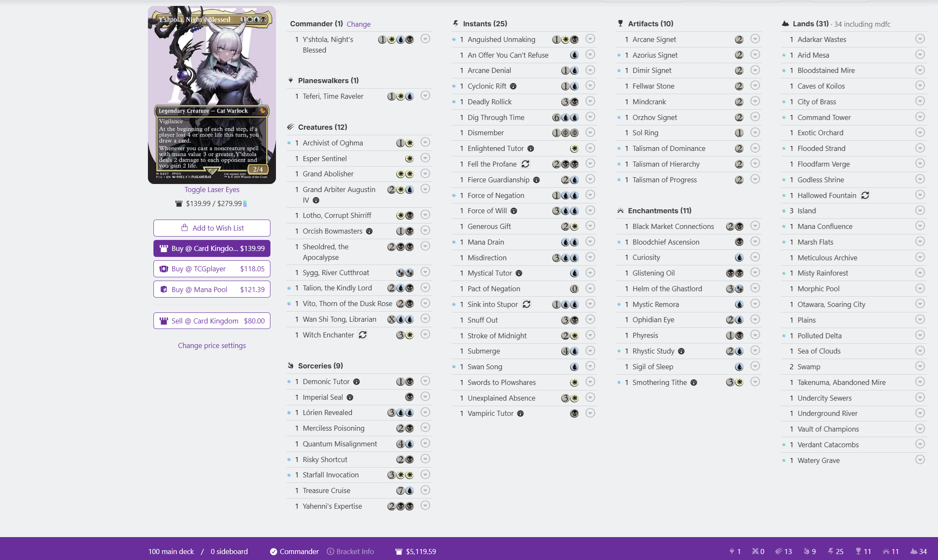Click the lands count icon in bottom bar

[913, 552]
